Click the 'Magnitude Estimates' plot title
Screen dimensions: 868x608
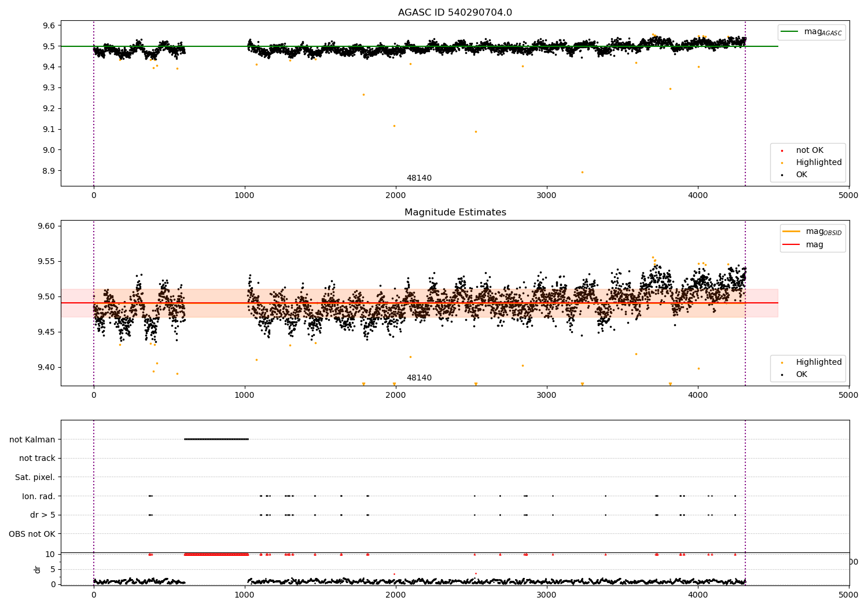tap(455, 213)
